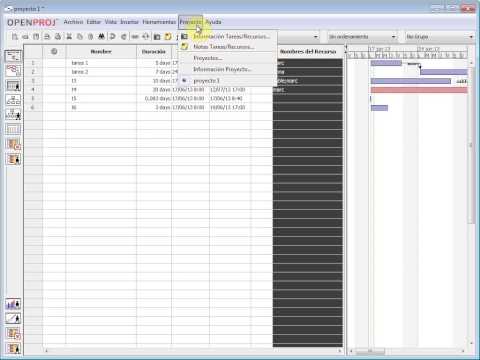Click the Duración column header

point(154,52)
